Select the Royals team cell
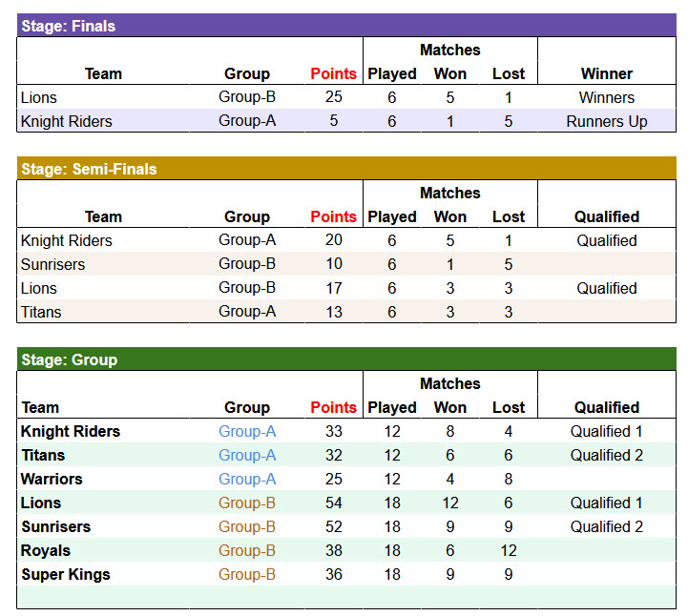 [x=45, y=550]
